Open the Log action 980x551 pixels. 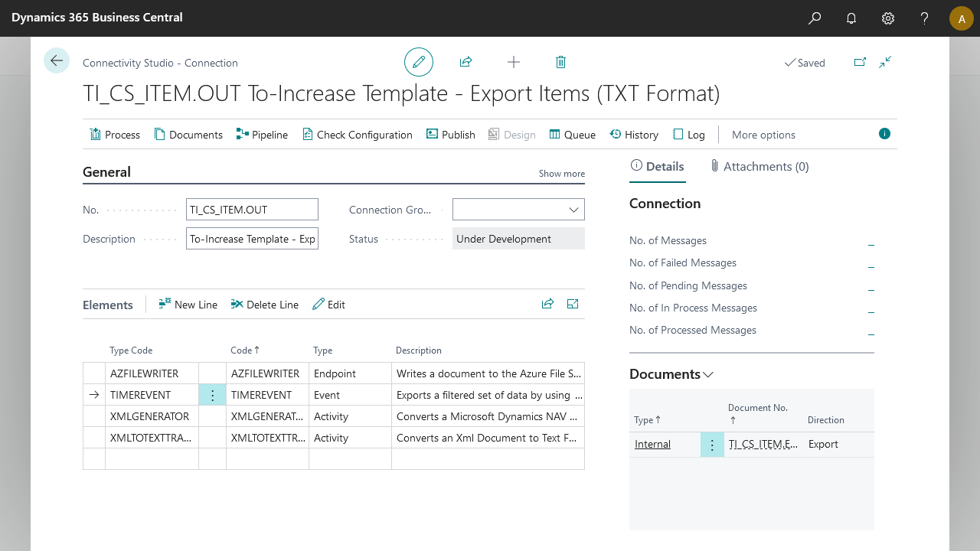click(x=689, y=135)
